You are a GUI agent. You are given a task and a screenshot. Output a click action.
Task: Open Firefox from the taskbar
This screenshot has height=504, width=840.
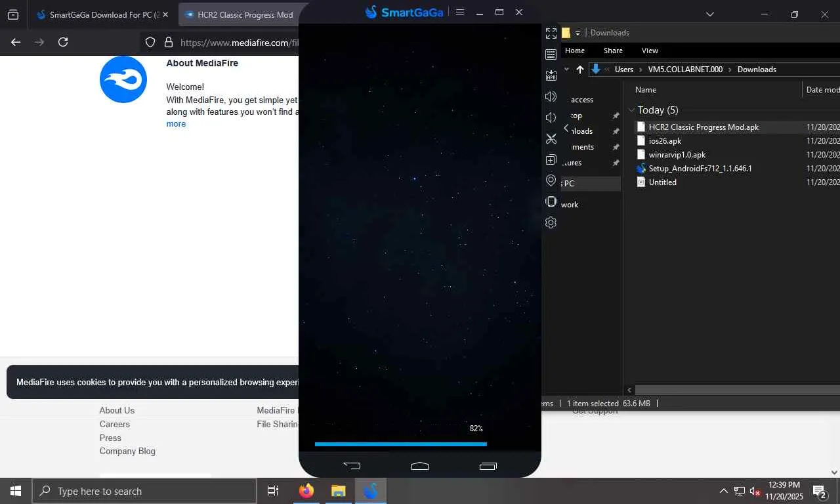[306, 491]
